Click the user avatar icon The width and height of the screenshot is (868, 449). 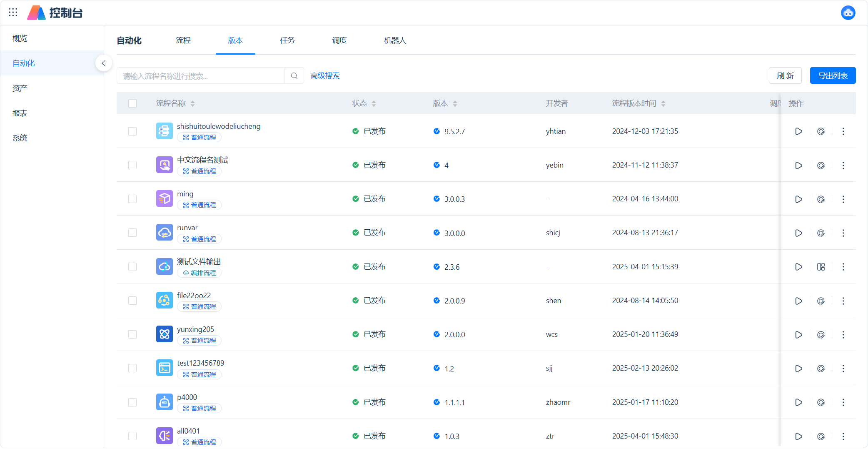tap(848, 13)
